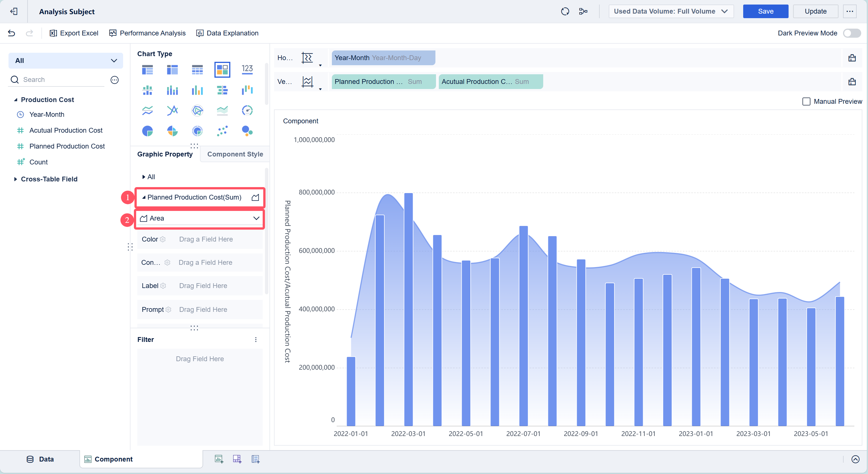Click the Save button
Viewport: 868px width, 474px height.
(765, 11)
